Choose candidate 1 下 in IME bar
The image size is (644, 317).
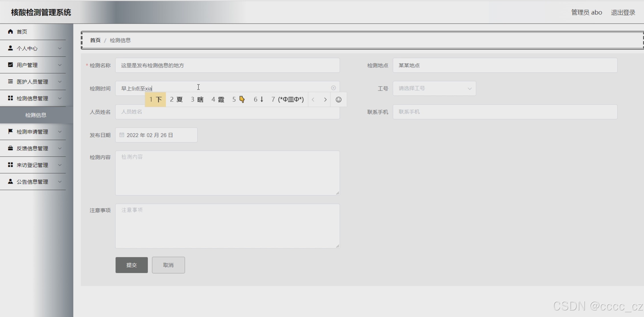[155, 99]
